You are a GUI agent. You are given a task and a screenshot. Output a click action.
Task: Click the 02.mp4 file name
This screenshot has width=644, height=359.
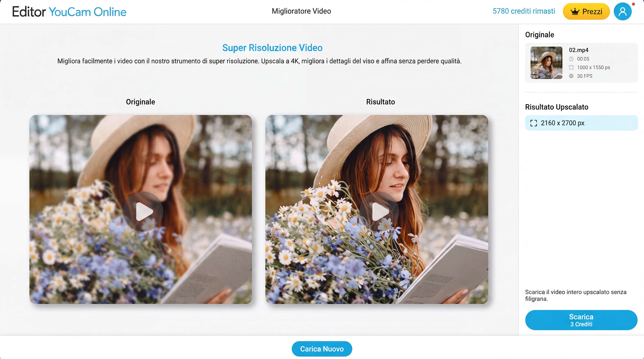[x=578, y=50]
